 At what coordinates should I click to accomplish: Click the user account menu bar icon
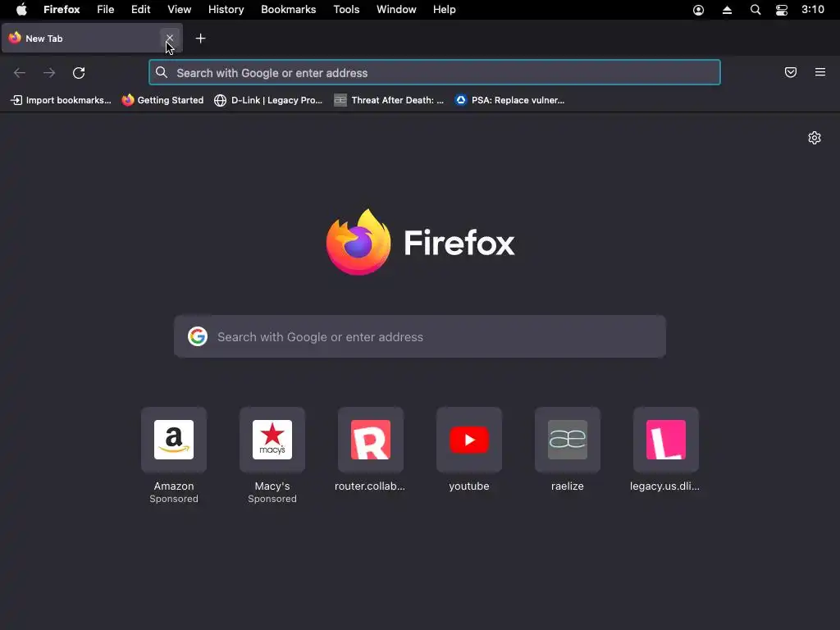(x=699, y=10)
